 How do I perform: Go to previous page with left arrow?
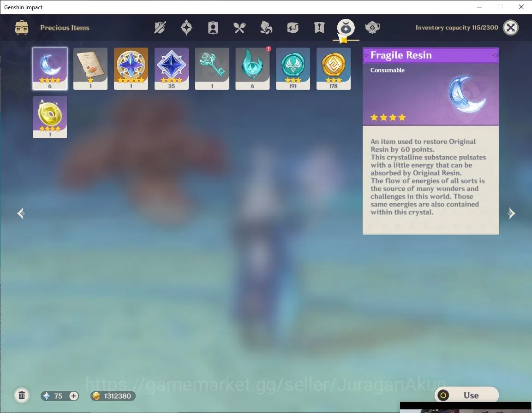[x=21, y=213]
